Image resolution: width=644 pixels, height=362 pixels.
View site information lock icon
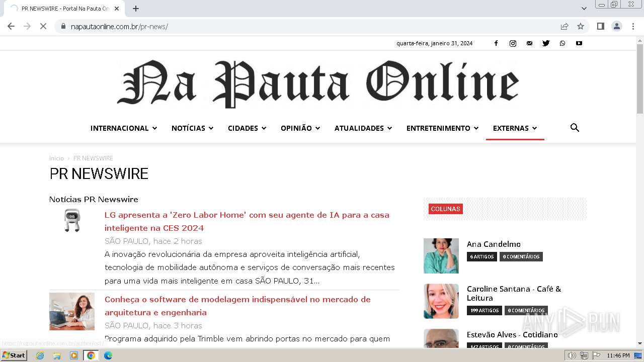pyautogui.click(x=63, y=26)
